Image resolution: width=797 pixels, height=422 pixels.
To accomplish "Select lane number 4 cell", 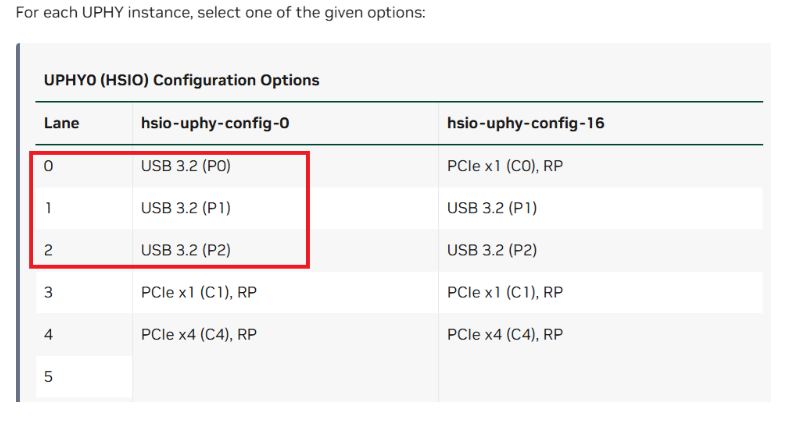I will tap(48, 334).
